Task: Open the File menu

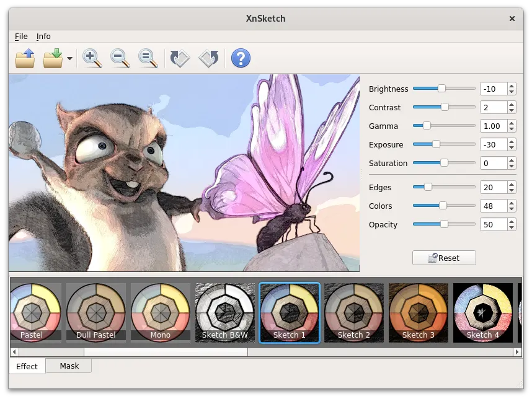Action: tap(21, 37)
